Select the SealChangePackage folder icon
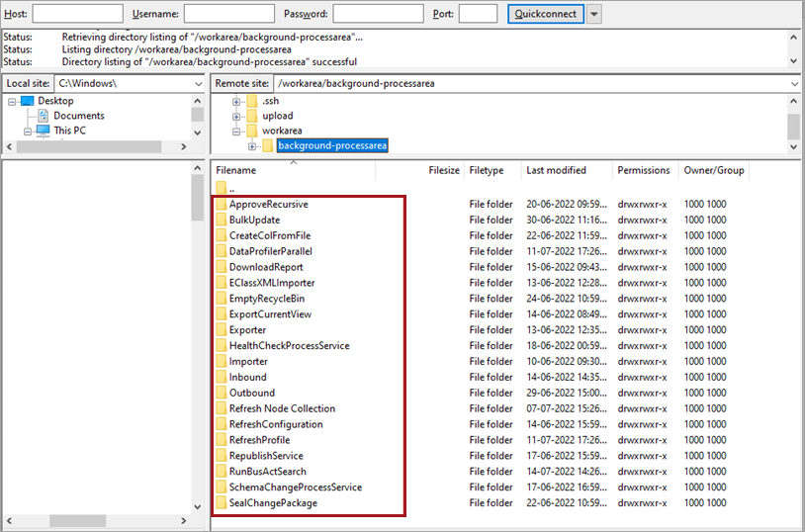 pyautogui.click(x=222, y=502)
